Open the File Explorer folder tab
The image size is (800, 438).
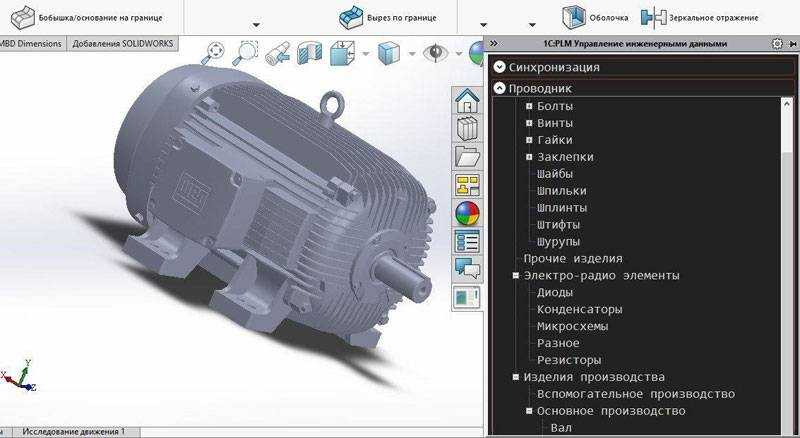click(x=467, y=157)
